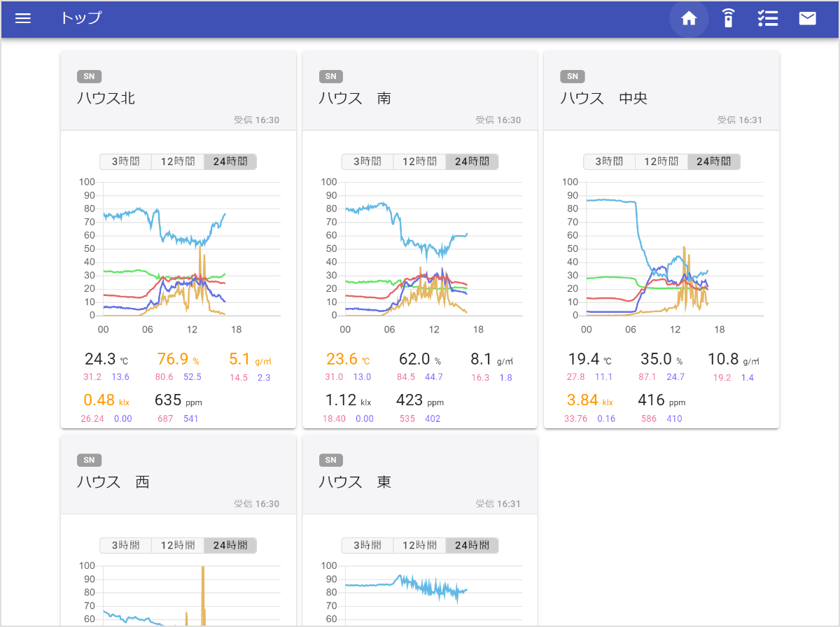840x627 pixels.
Task: Click the SN badge on the ハウス 西 card
Action: pyautogui.click(x=89, y=460)
